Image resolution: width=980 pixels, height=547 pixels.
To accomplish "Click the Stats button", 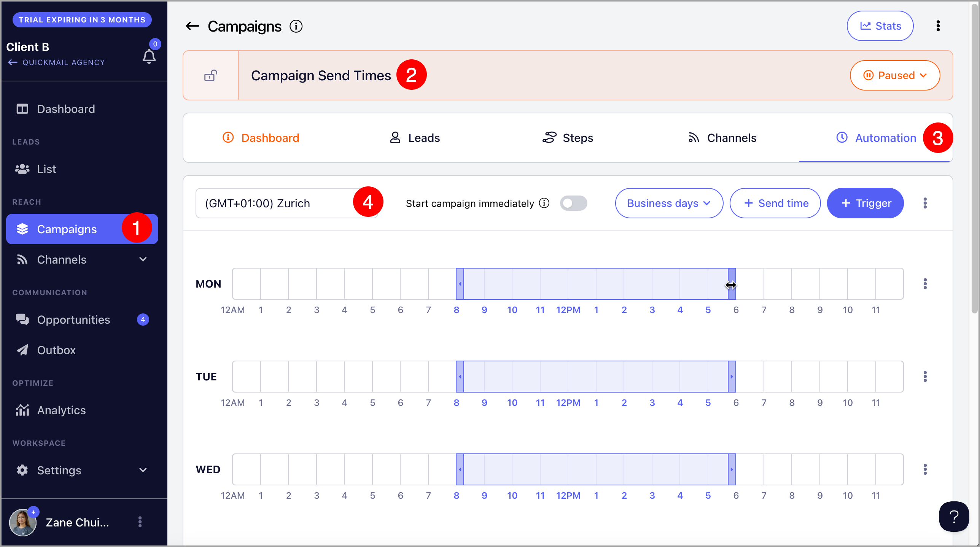I will tap(880, 26).
